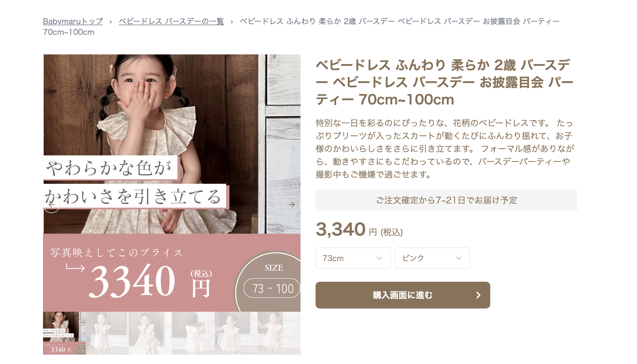Click chevron icon on purchase button

(478, 295)
